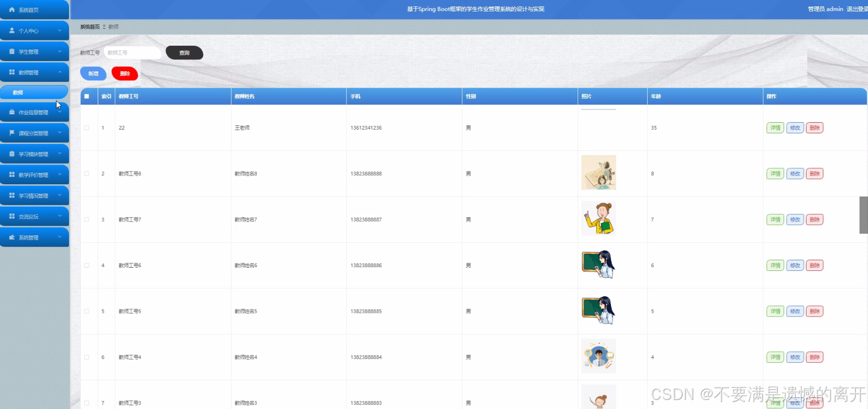Screen dimensions: 868x409
Task: Click the clipboard icon for 学生管理
Action: [12, 52]
